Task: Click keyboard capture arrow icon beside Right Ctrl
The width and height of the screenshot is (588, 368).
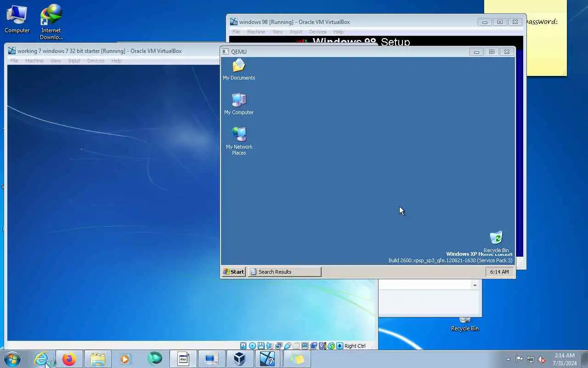Action: [339, 346]
